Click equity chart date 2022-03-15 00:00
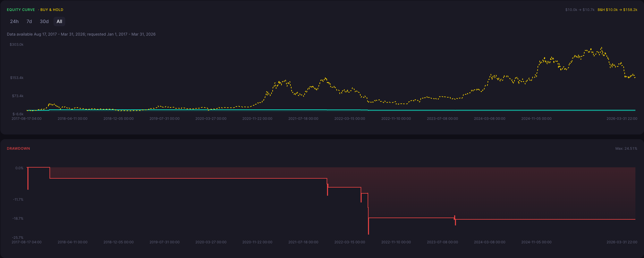 tap(350, 118)
